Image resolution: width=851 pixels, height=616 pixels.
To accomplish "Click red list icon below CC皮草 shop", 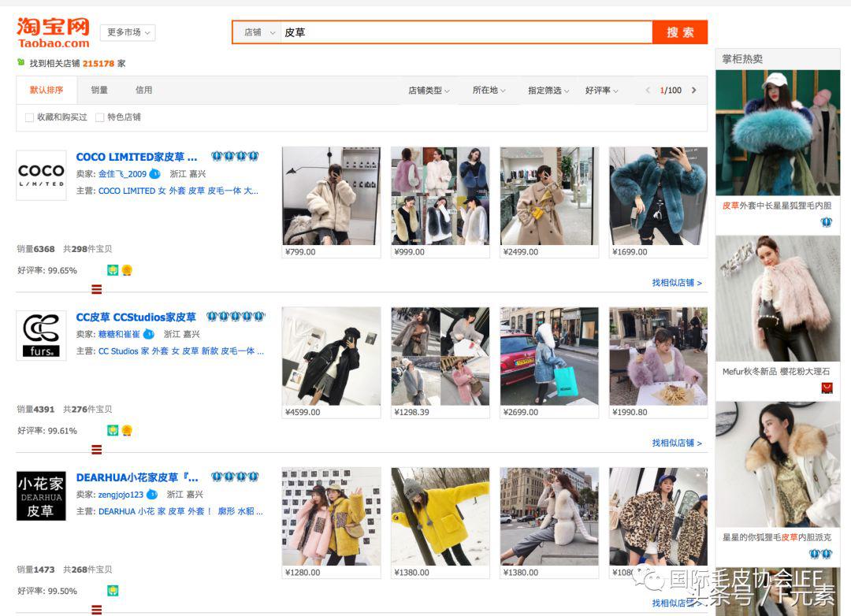I will click(97, 449).
